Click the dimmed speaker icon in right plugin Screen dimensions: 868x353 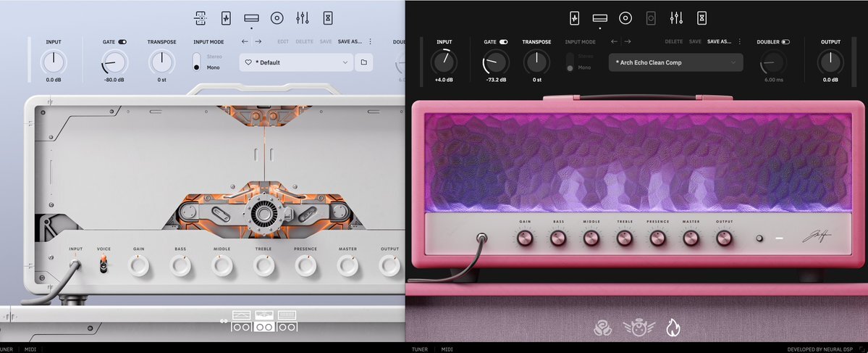(651, 18)
